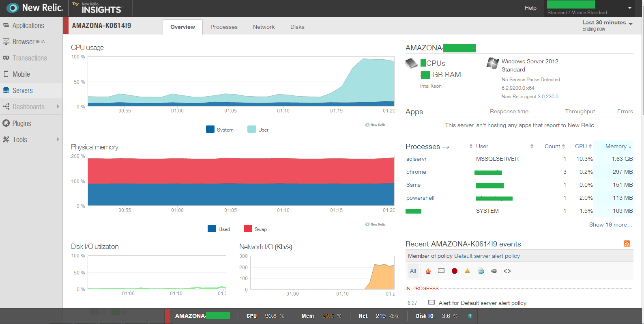The width and height of the screenshot is (644, 324).
Task: Click the Transactions icon in sidebar
Action: tap(6, 58)
